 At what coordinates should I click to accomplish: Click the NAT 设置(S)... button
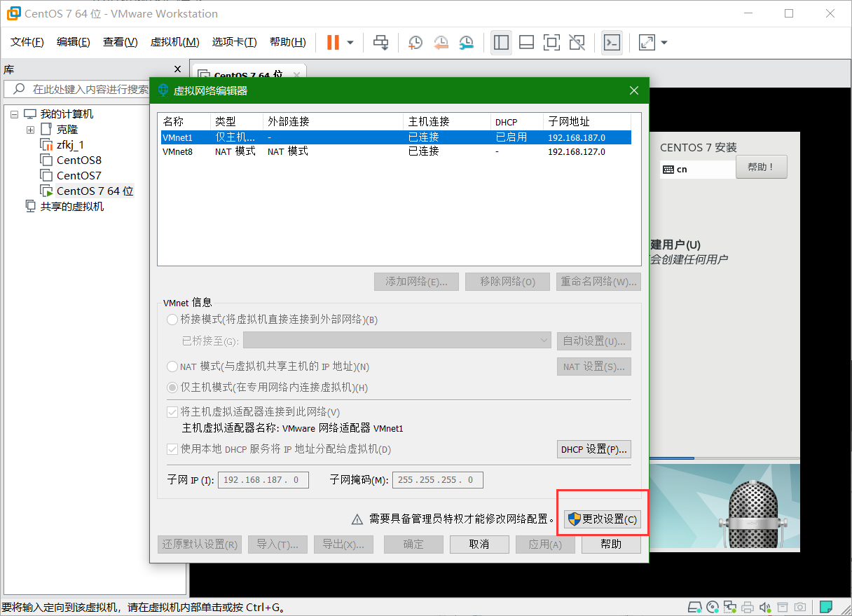pyautogui.click(x=594, y=367)
